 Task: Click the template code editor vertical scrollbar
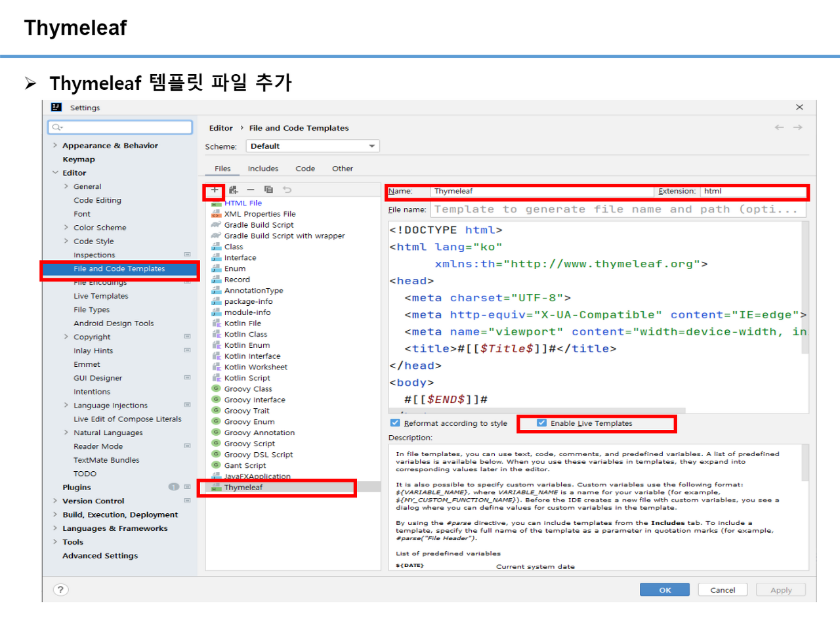(805, 289)
